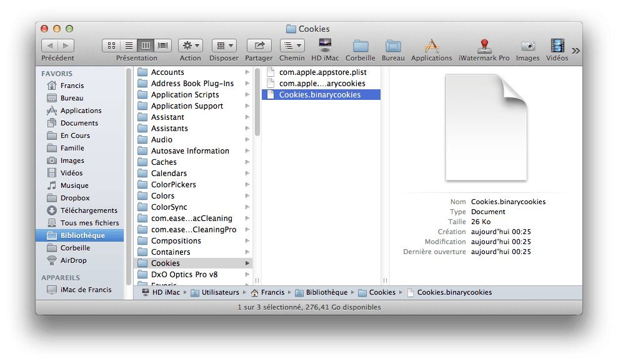Select the ColorSync folder
This screenshot has width=618, height=364.
click(x=194, y=207)
